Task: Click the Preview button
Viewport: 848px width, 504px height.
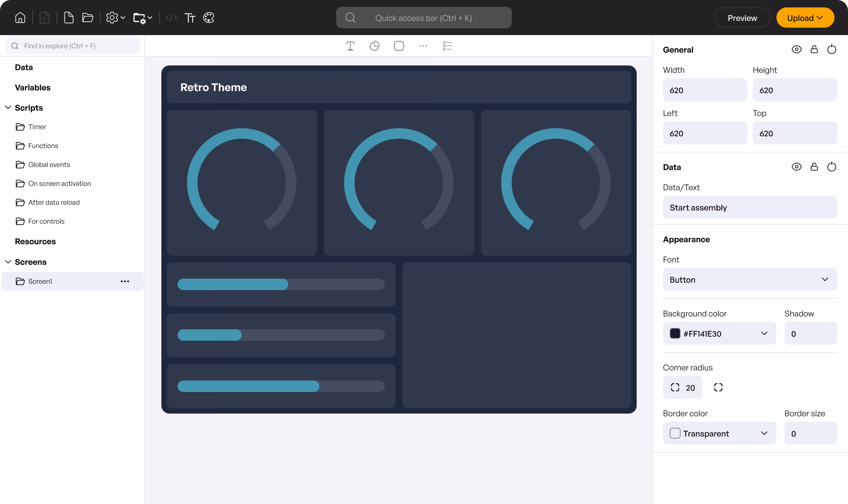Action: click(x=742, y=18)
